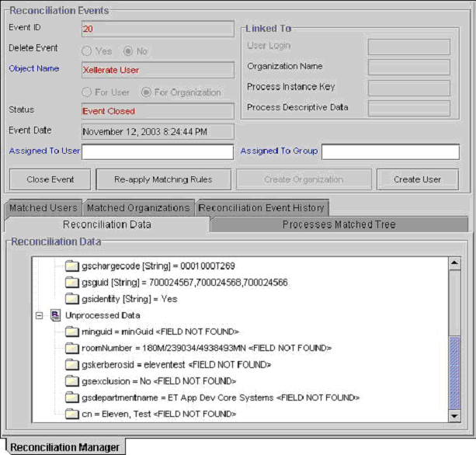Click folder icon beside gsguid row
This screenshot has height=455, width=476.
pos(72,283)
